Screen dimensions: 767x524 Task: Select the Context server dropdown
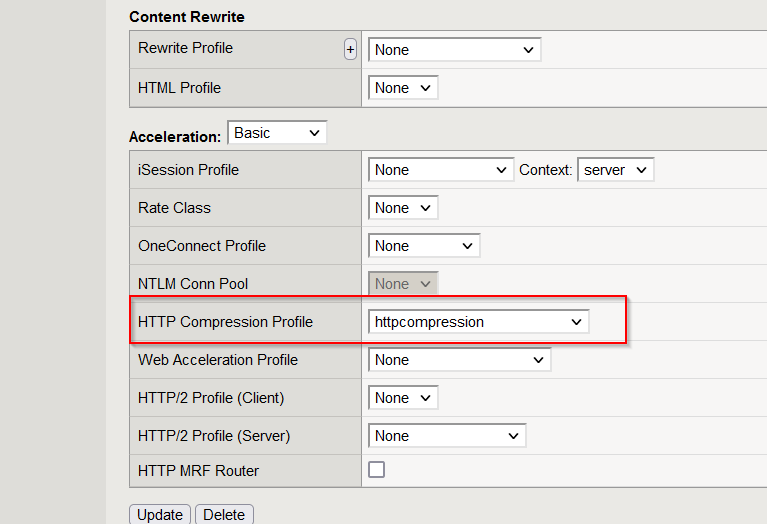pos(615,170)
